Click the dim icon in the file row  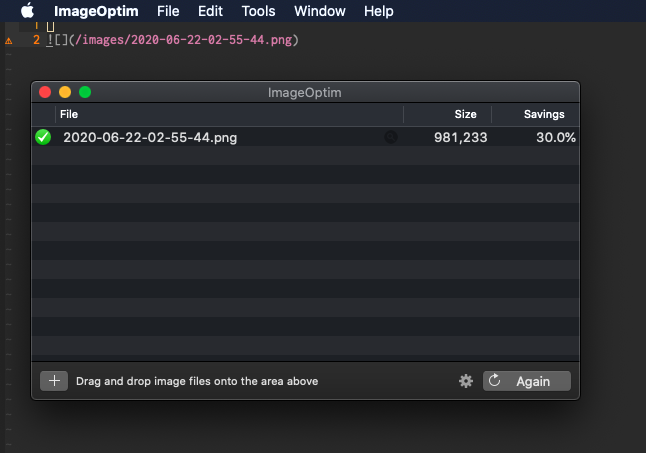(x=390, y=137)
